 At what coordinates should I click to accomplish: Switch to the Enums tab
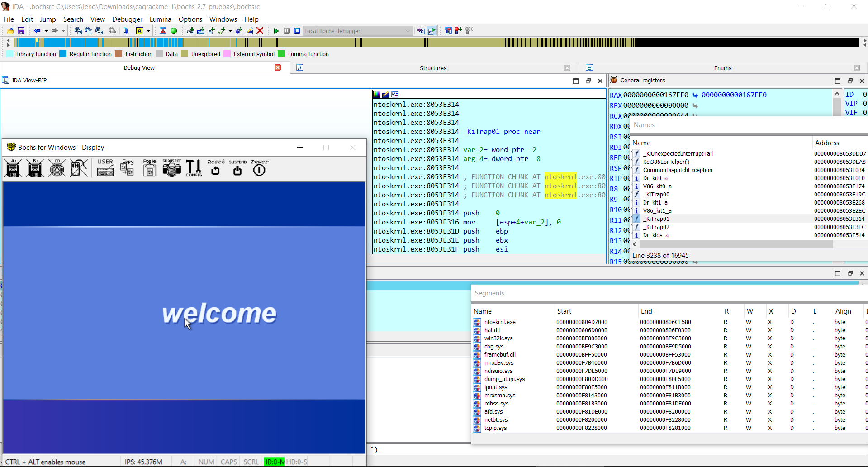point(722,68)
